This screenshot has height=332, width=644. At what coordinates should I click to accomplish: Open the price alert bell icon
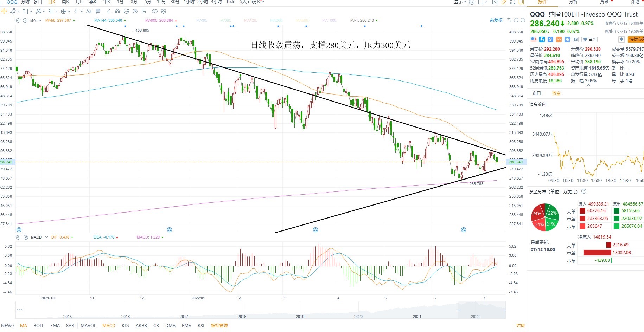[621, 39]
